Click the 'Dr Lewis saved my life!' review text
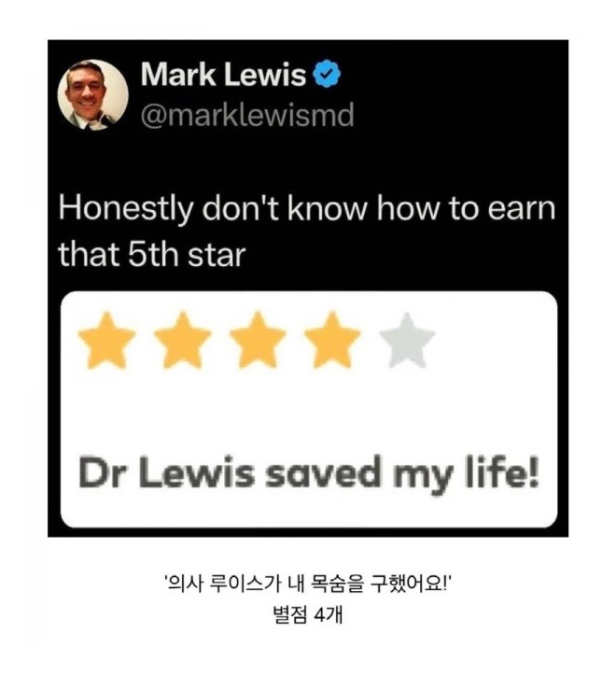Image resolution: width=616 pixels, height=675 pixels. [309, 473]
